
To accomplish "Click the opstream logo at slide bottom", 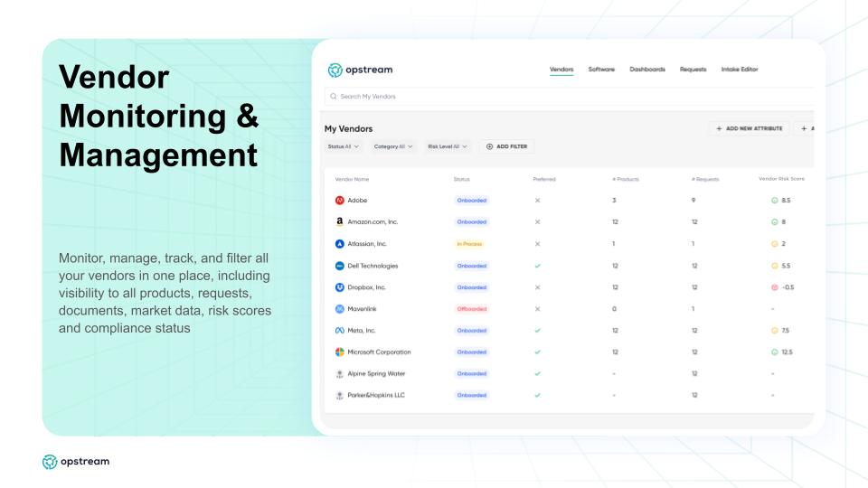I will tap(76, 462).
